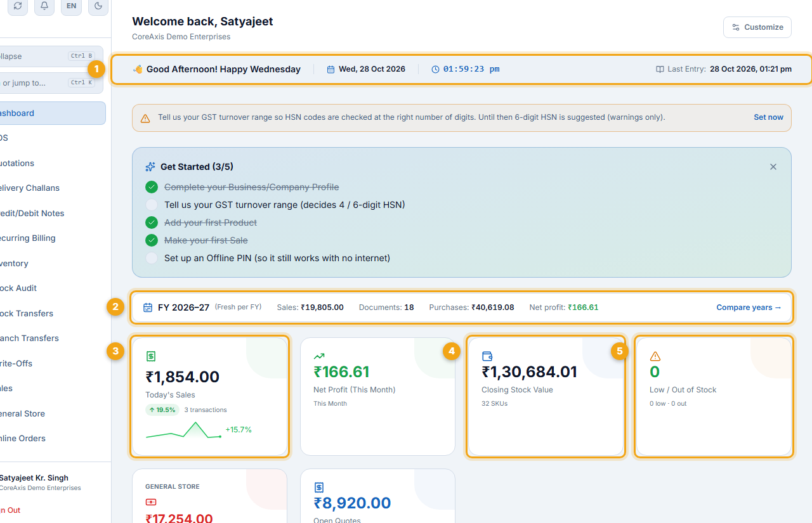Screen dimensions: 812x523
Task: Toggle the Complete Business/Company Profile check
Action: tap(152, 187)
